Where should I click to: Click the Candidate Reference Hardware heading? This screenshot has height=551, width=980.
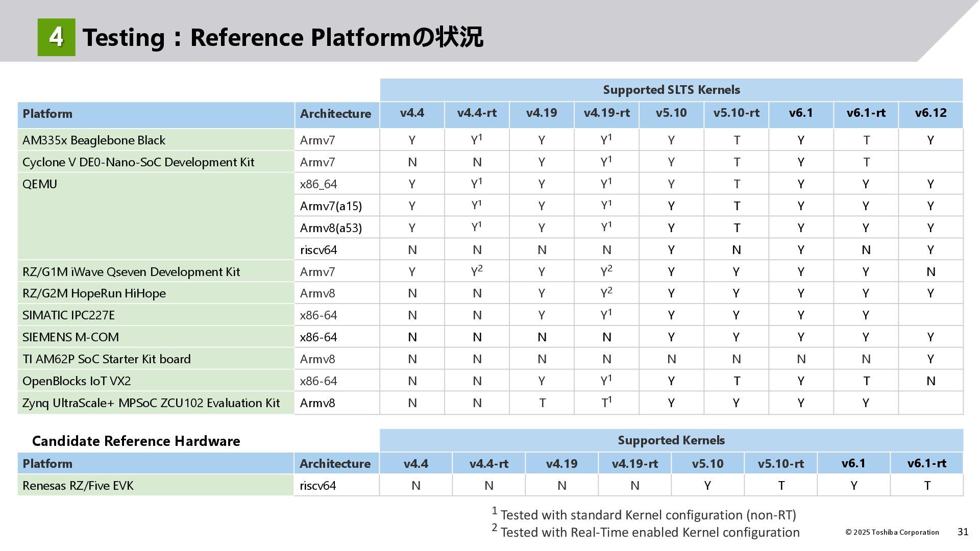point(136,441)
